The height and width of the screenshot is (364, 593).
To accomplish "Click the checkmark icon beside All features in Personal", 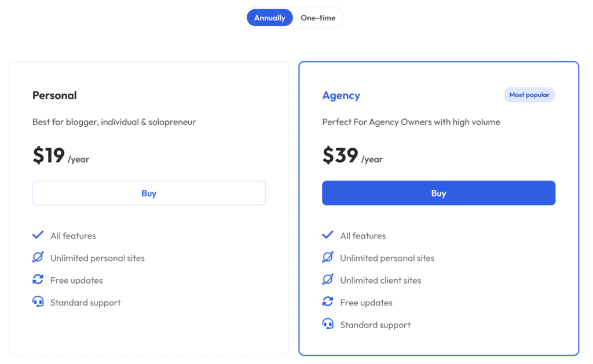I will pos(38,235).
